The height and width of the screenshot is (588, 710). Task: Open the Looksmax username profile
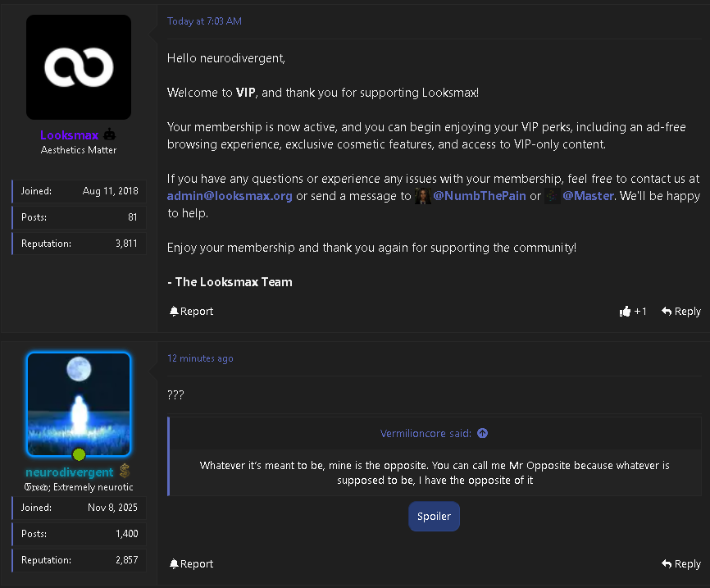tap(70, 135)
